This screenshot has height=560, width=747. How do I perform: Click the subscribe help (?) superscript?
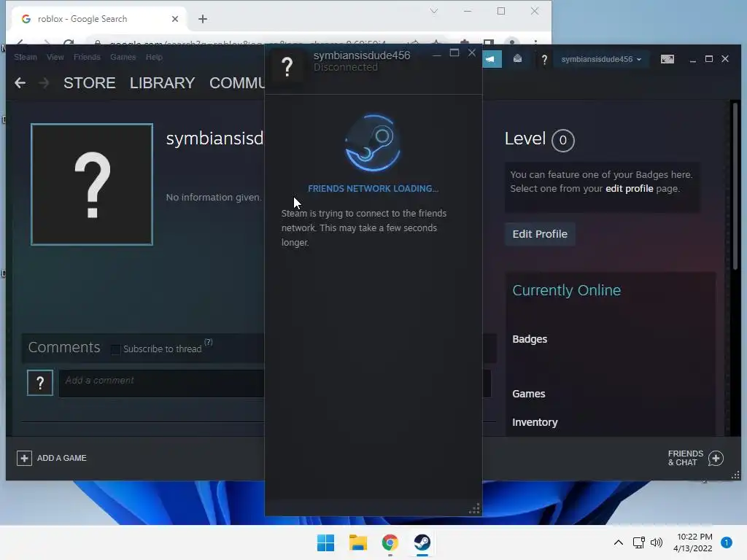click(208, 342)
